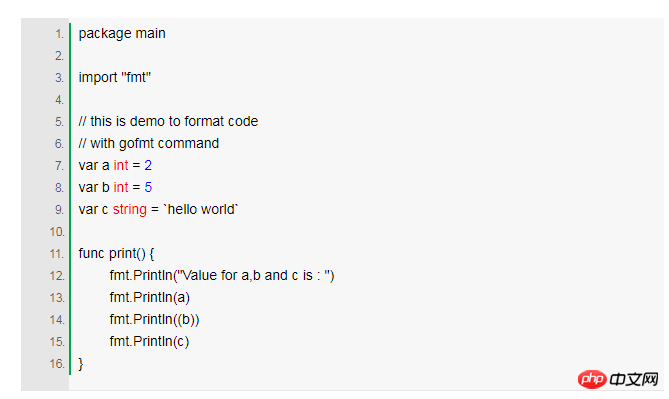Click the closing brace on line 16
This screenshot has width=669, height=399.
81,364
